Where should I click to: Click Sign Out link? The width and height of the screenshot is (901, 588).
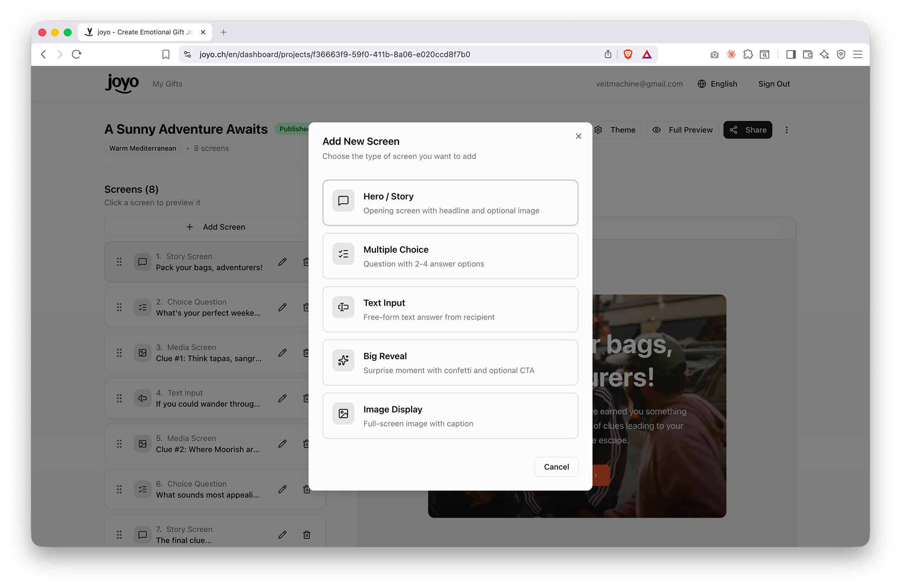pyautogui.click(x=774, y=84)
